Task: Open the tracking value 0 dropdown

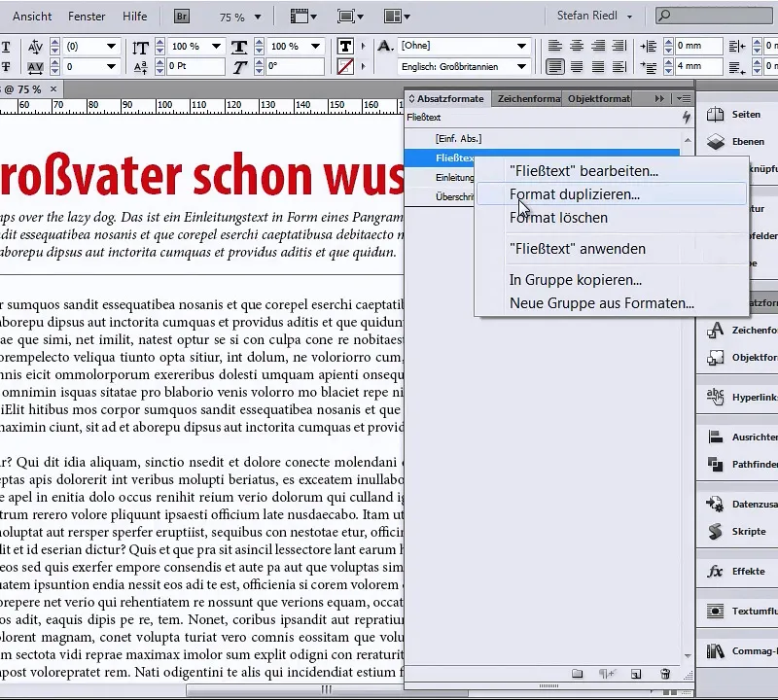Action: [x=111, y=66]
